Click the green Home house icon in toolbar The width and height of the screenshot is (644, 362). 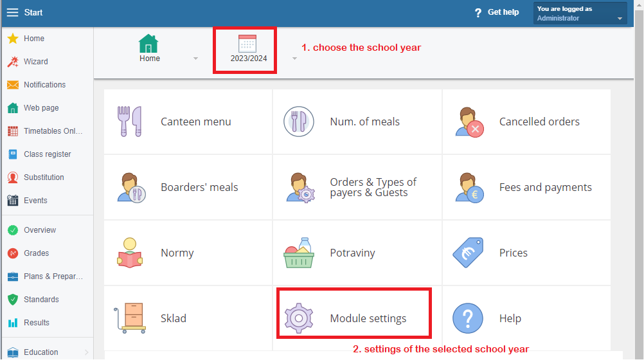click(x=148, y=44)
